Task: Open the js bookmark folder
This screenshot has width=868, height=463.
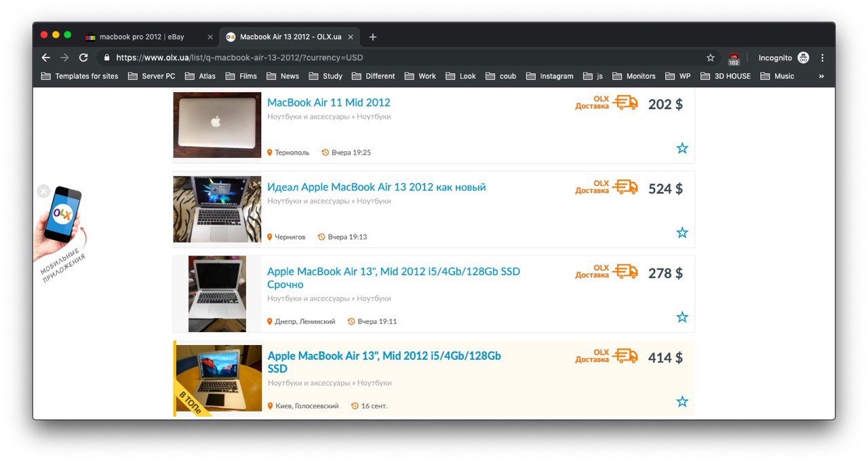Action: (x=593, y=76)
